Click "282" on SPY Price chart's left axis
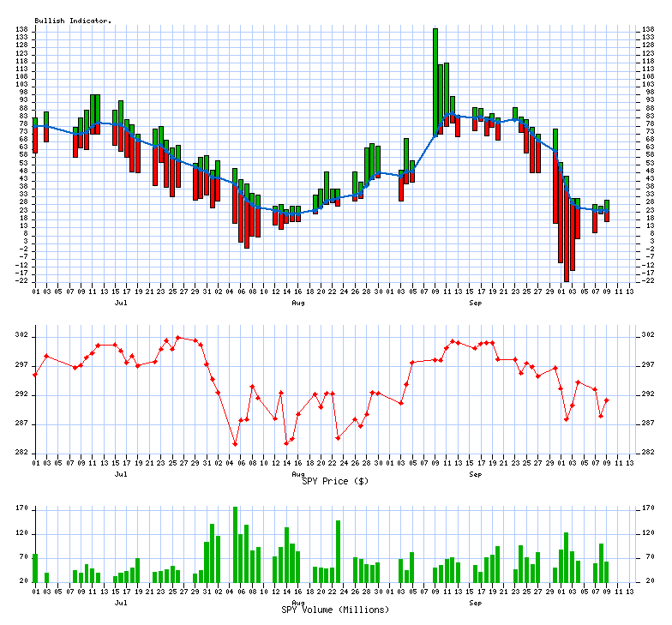Screen dimensions: 672x625 pos(21,453)
